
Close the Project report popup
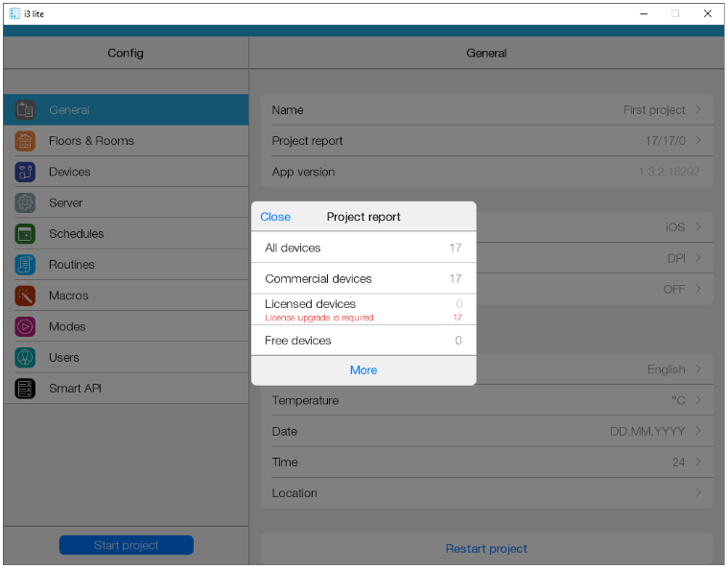tap(275, 217)
